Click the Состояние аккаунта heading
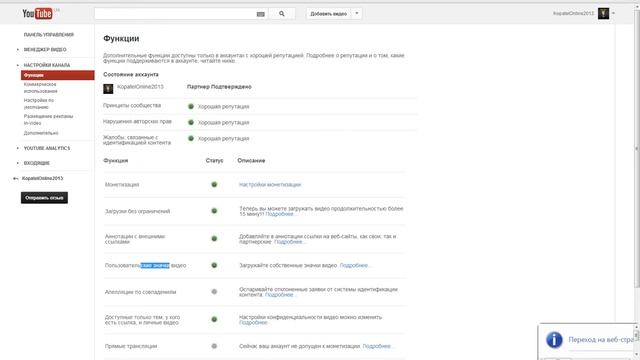Image resolution: width=640 pixels, height=360 pixels. [x=131, y=75]
